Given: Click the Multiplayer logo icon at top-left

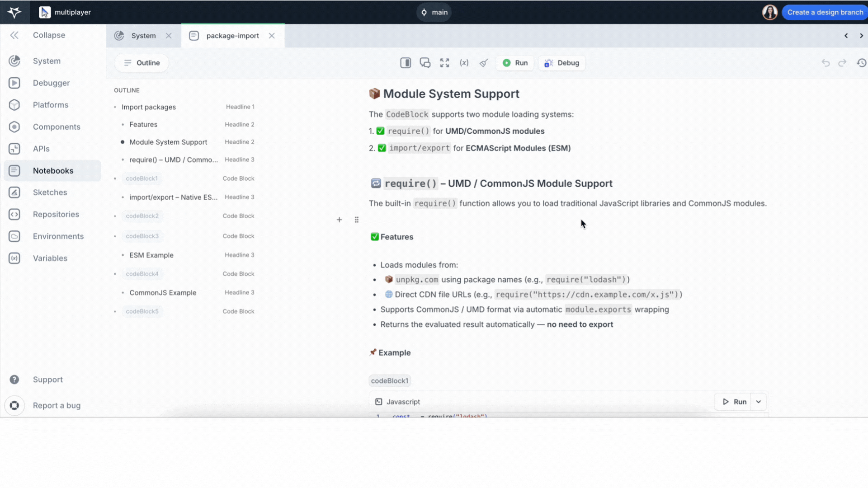Looking at the screenshot, I should click(14, 12).
